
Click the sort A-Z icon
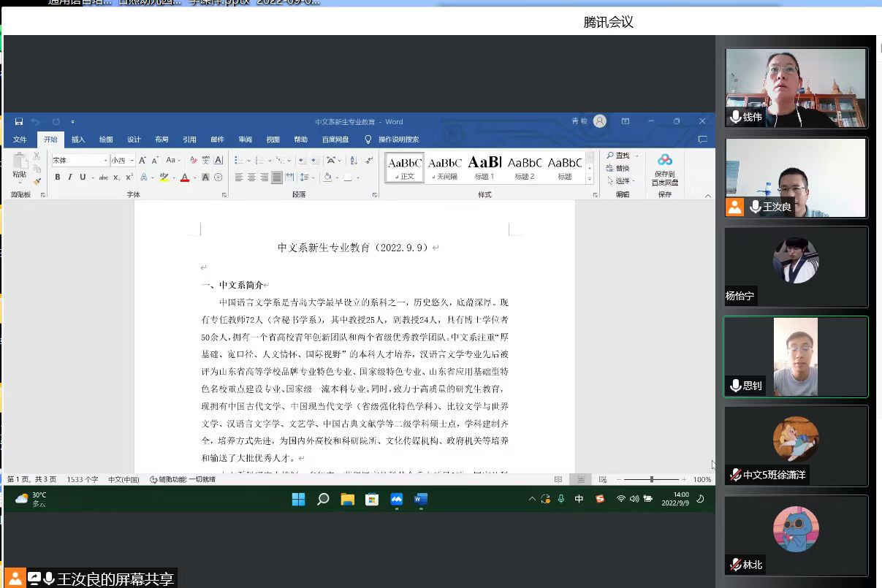click(x=352, y=160)
